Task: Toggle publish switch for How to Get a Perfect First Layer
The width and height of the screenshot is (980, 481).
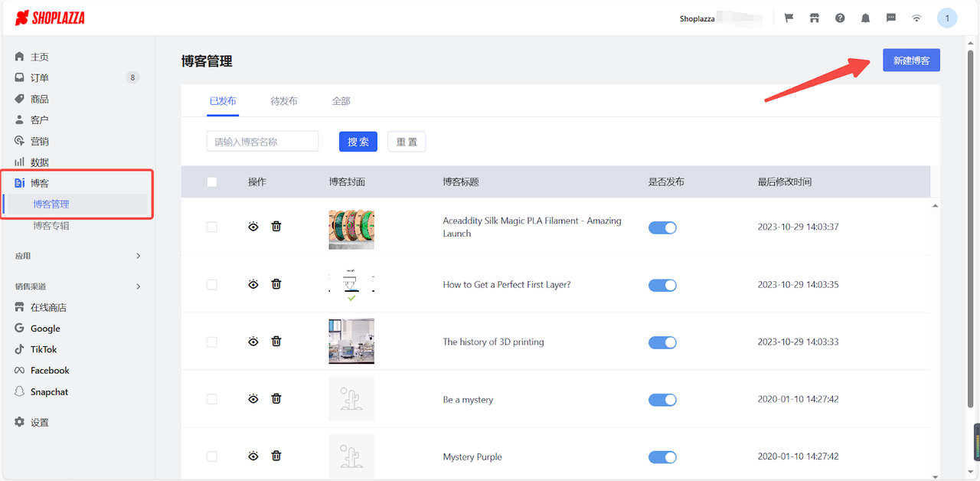Action: point(662,285)
